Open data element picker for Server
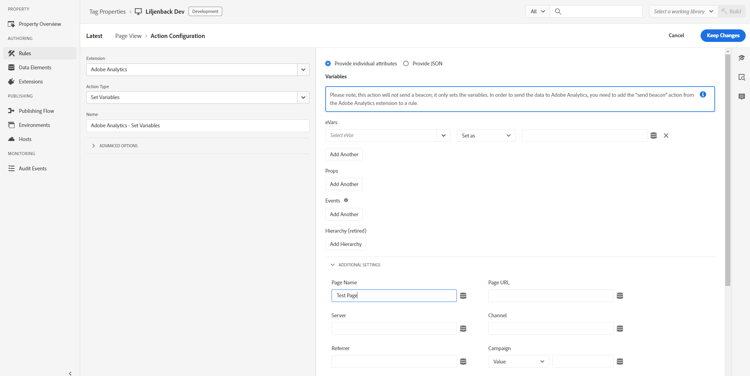Viewport: 750px width, 376px height. (x=463, y=329)
